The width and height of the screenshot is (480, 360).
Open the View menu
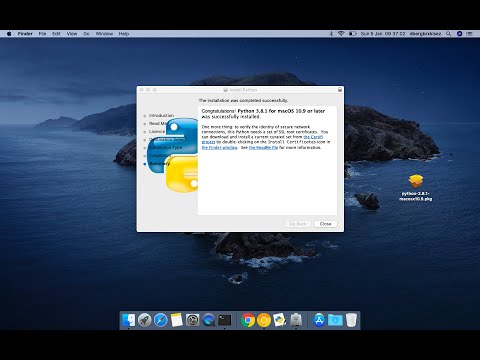click(72, 34)
